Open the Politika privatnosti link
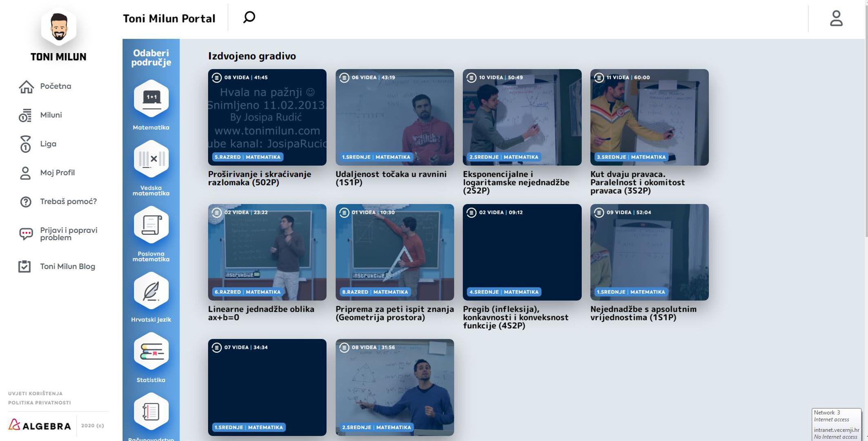Image resolution: width=868 pixels, height=441 pixels. tap(40, 403)
